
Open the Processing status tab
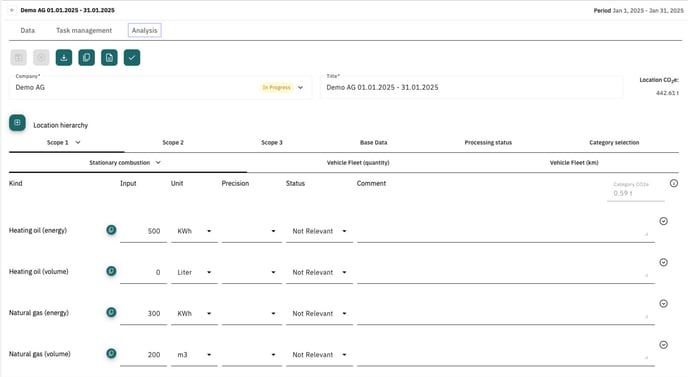point(488,143)
